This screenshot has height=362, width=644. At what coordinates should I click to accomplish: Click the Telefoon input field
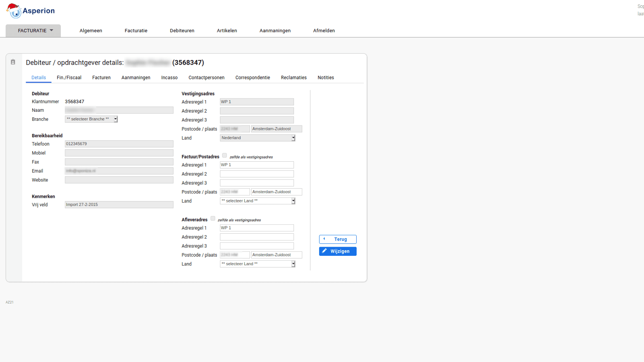(x=119, y=144)
